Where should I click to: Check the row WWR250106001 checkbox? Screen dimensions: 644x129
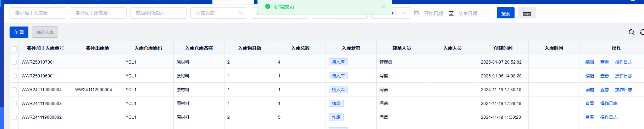14,76
